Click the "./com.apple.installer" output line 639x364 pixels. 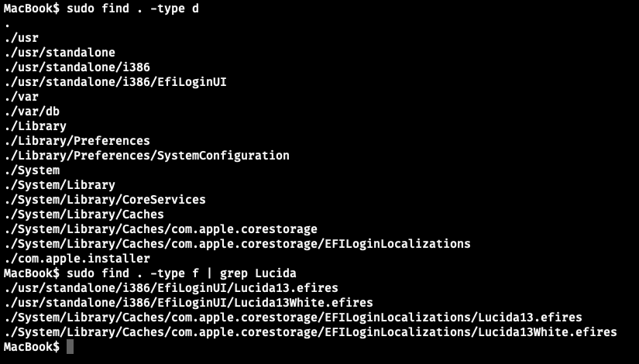click(x=77, y=259)
